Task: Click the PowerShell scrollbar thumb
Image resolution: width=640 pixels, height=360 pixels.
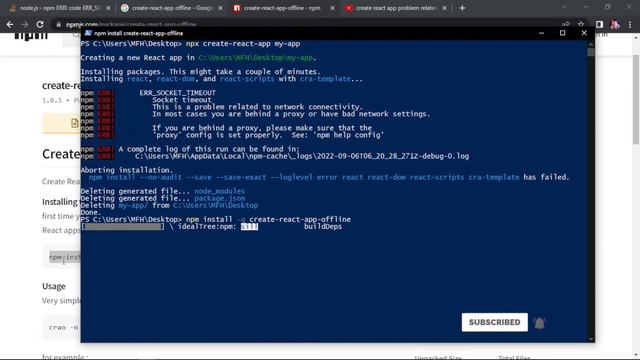Action: tap(591, 52)
